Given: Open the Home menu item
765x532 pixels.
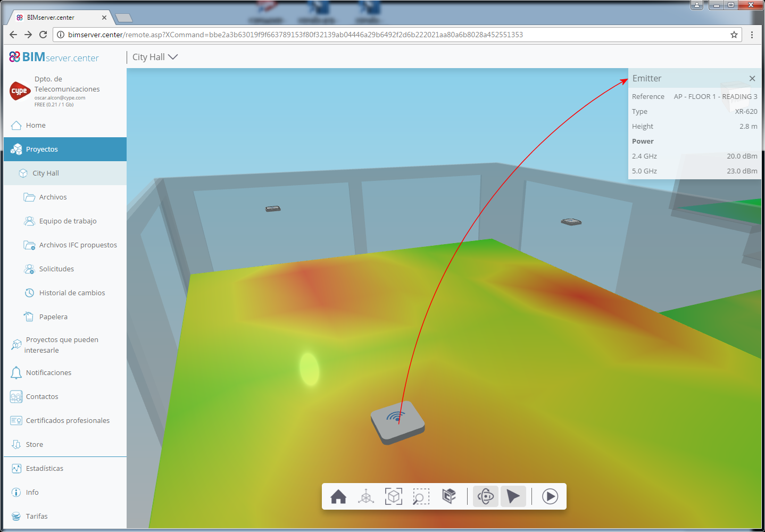Looking at the screenshot, I should (65, 126).
